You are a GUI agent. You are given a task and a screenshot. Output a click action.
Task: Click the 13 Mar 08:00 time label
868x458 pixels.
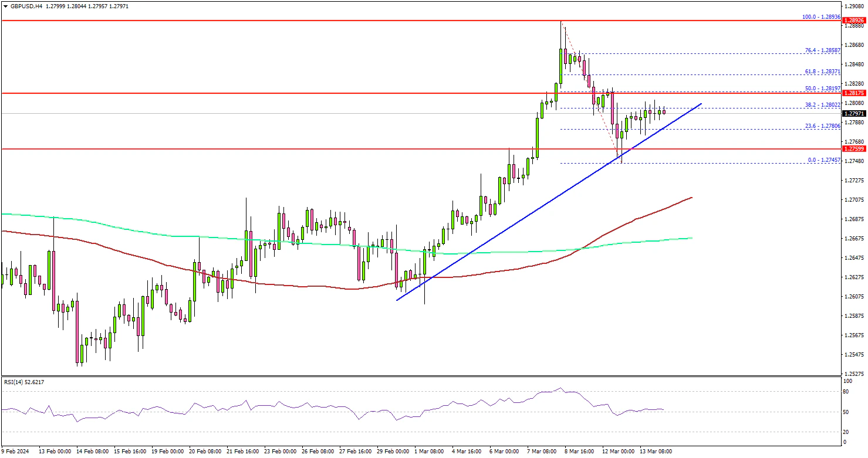tap(656, 452)
